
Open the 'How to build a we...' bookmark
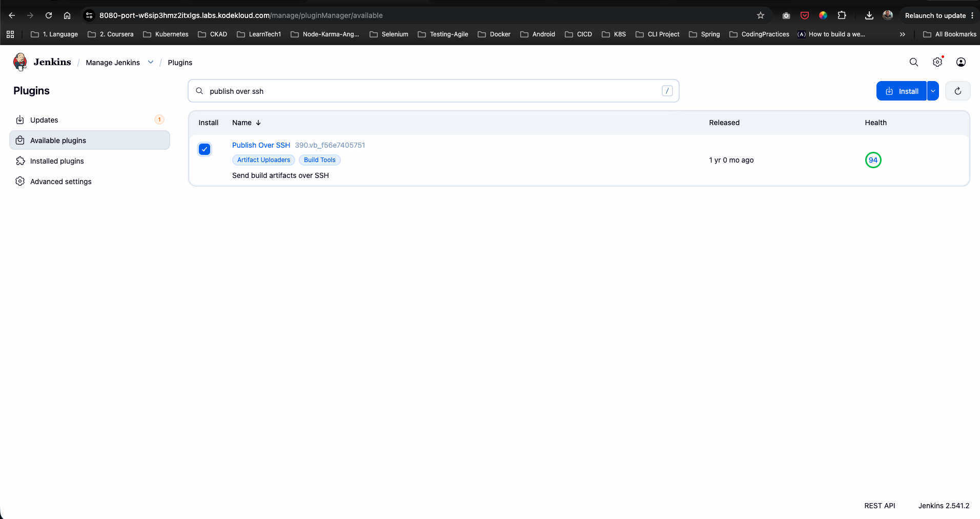point(831,34)
